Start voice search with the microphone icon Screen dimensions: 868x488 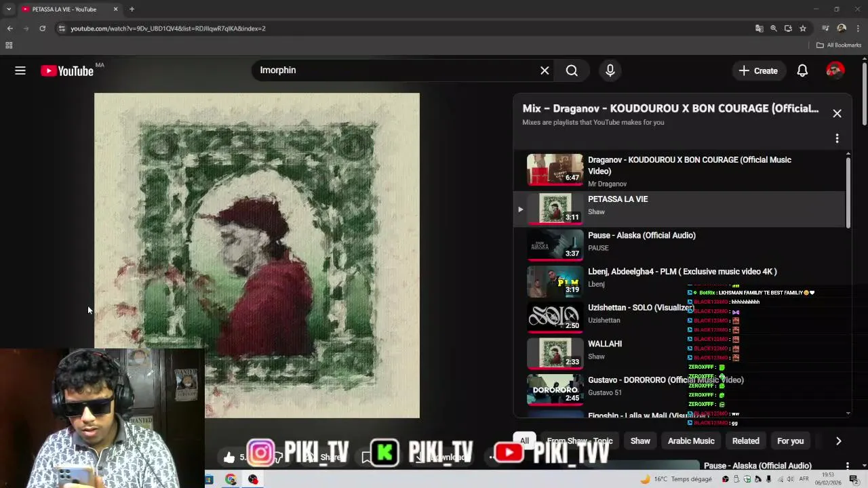(x=610, y=70)
